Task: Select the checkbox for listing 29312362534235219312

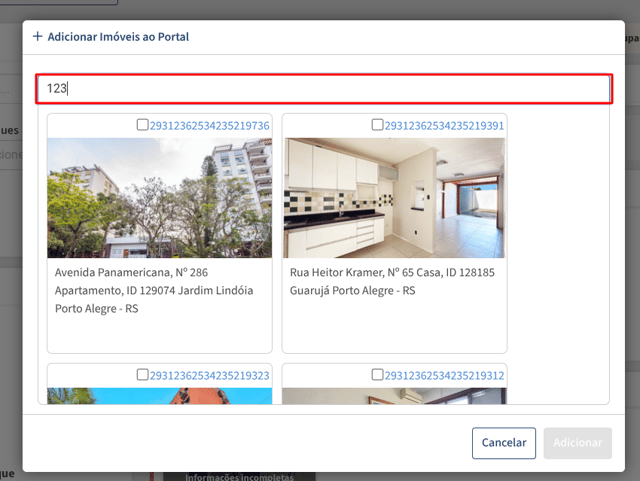Action: (378, 374)
